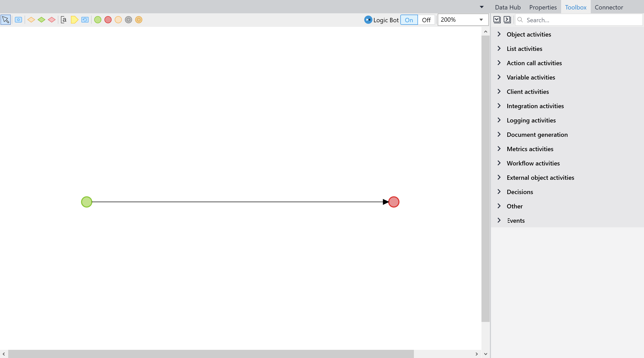Viewport: 644px width, 358px height.
Task: Click the collapse all toolbox button
Action: pos(507,20)
